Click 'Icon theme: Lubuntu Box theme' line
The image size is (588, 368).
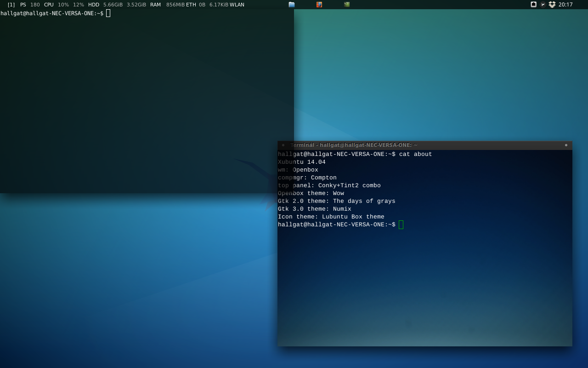331,217
